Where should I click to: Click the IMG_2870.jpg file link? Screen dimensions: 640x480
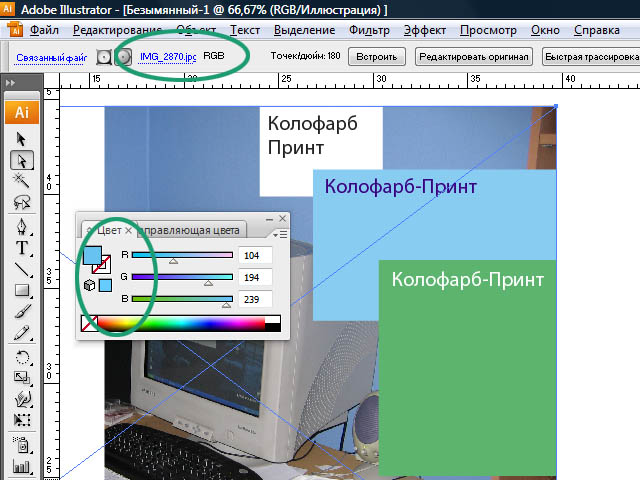pyautogui.click(x=168, y=57)
